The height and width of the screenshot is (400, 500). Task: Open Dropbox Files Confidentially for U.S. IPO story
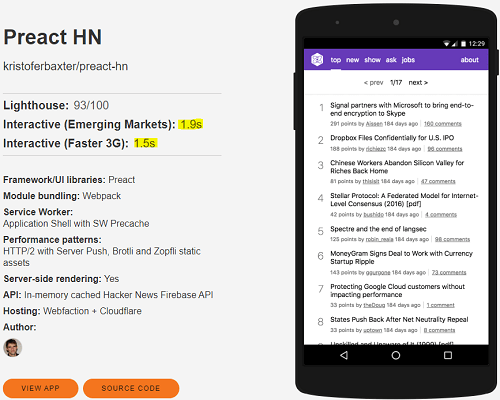coord(392,138)
